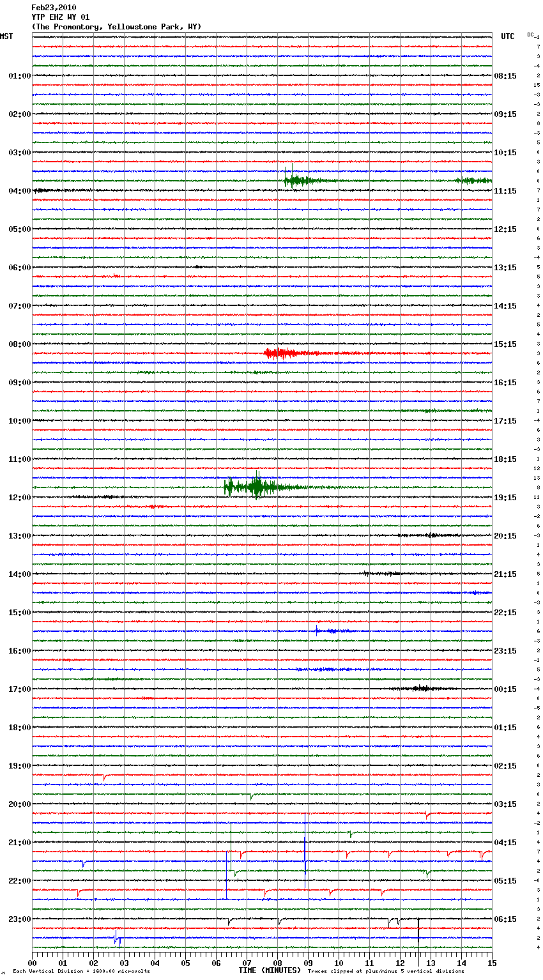Select the 06:00 MST time label
Screen dimensions: 543x980
(19, 268)
